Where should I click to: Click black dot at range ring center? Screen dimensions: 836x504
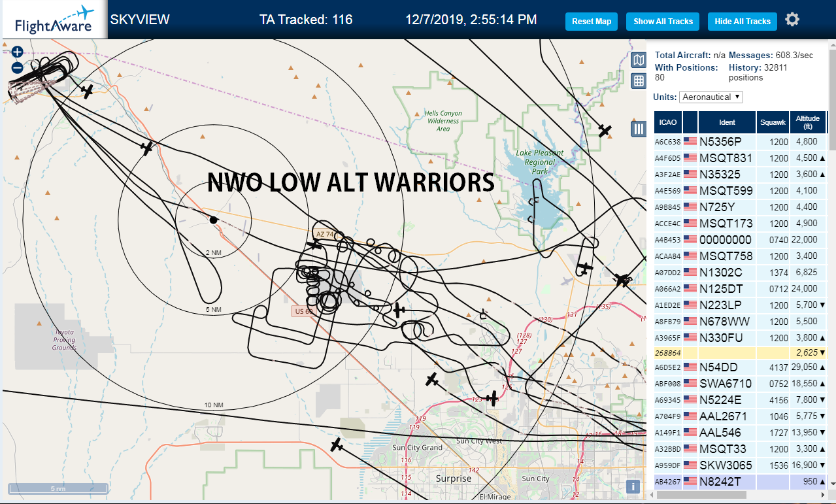pos(213,220)
